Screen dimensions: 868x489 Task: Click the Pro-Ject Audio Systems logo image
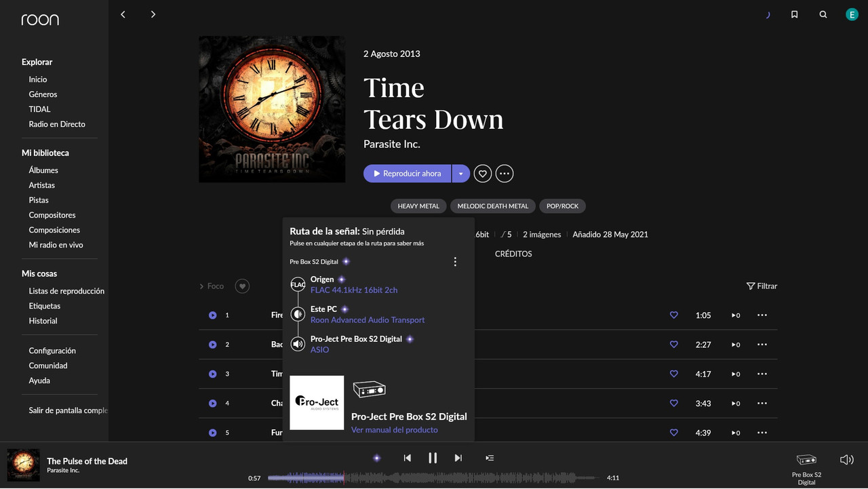[317, 403]
